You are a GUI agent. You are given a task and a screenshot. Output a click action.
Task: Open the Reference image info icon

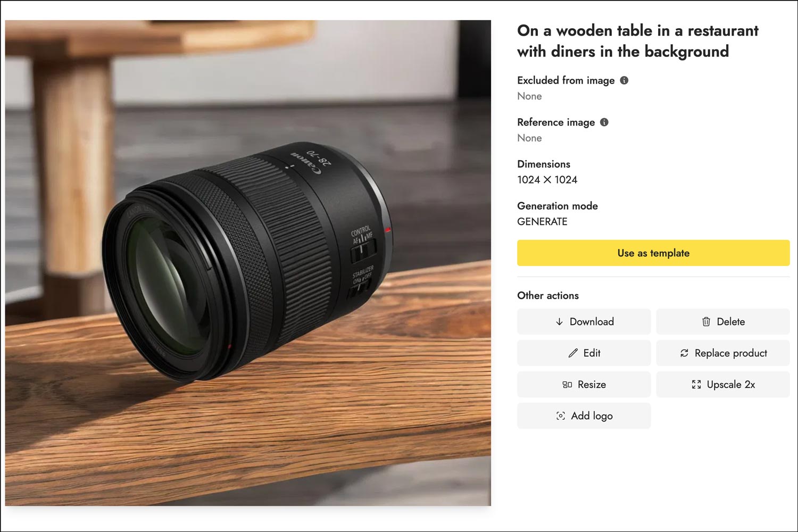point(604,122)
